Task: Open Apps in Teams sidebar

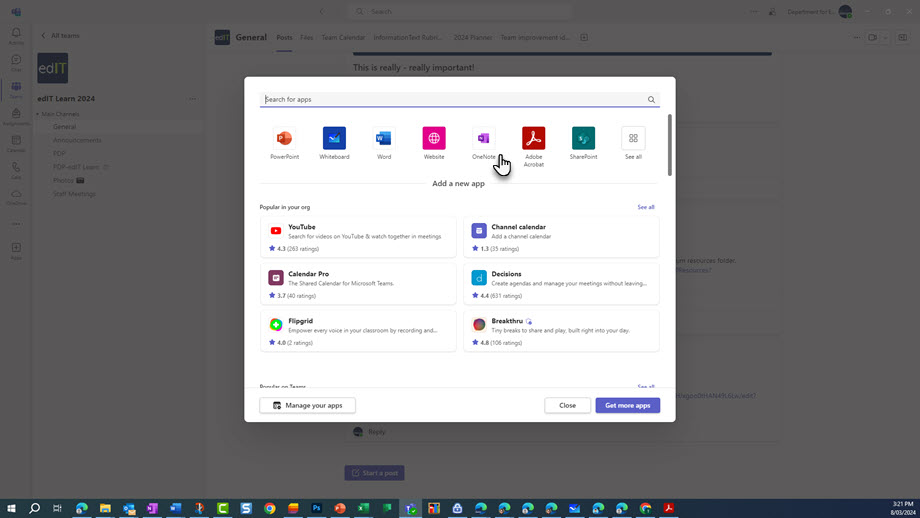Action: point(16,251)
